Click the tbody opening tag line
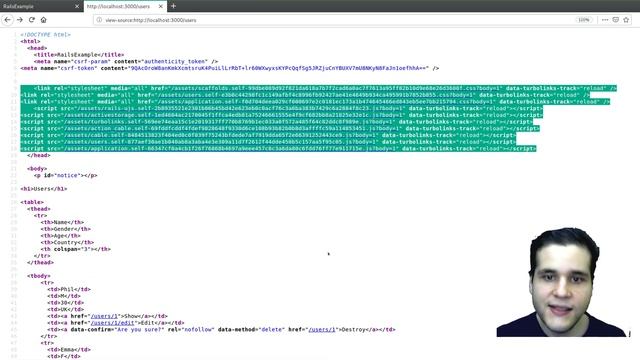640x360 pixels. point(39,276)
